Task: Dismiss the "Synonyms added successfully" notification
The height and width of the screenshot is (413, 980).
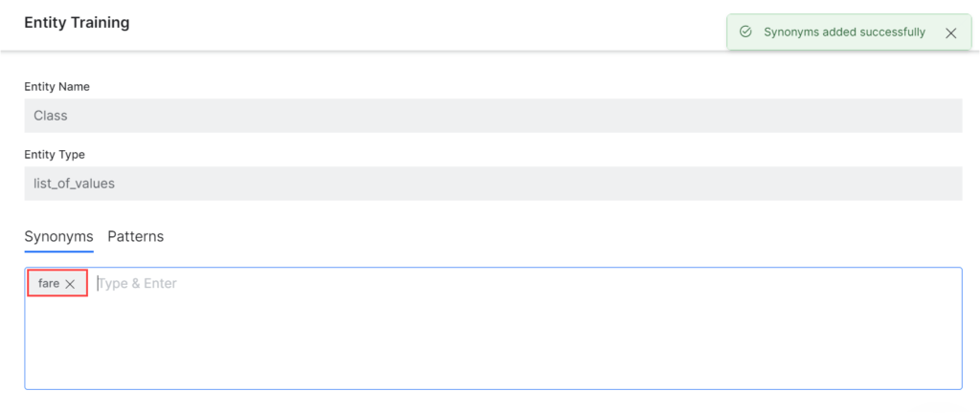Action: pyautogui.click(x=950, y=33)
